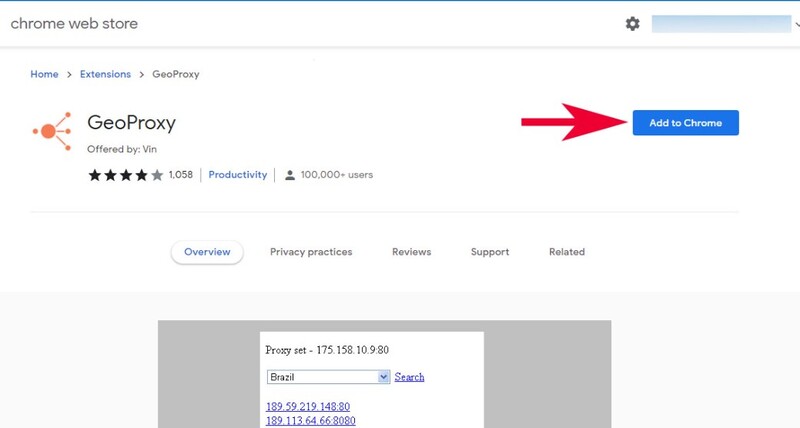Select the Overview tab
Viewport: 800px width, 428px height.
[207, 252]
